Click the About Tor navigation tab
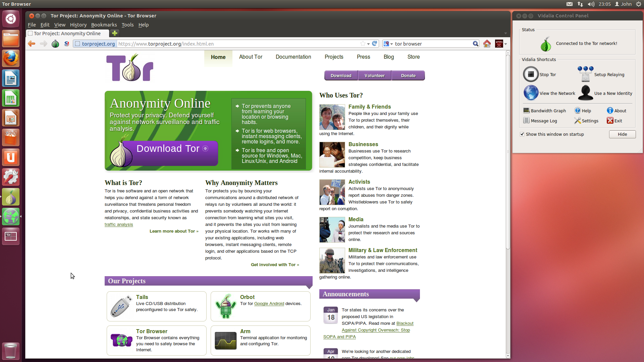The width and height of the screenshot is (644, 362). pos(251,57)
